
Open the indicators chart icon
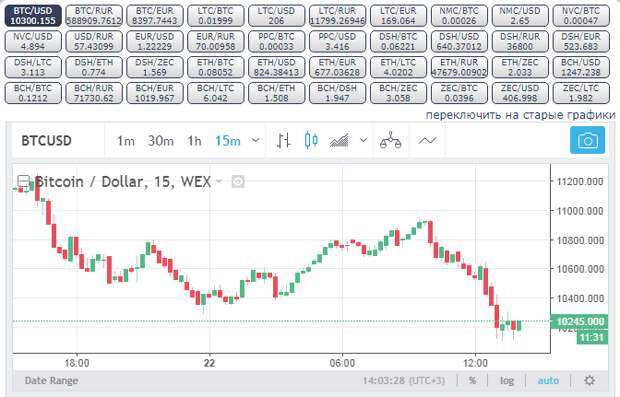tap(339, 140)
